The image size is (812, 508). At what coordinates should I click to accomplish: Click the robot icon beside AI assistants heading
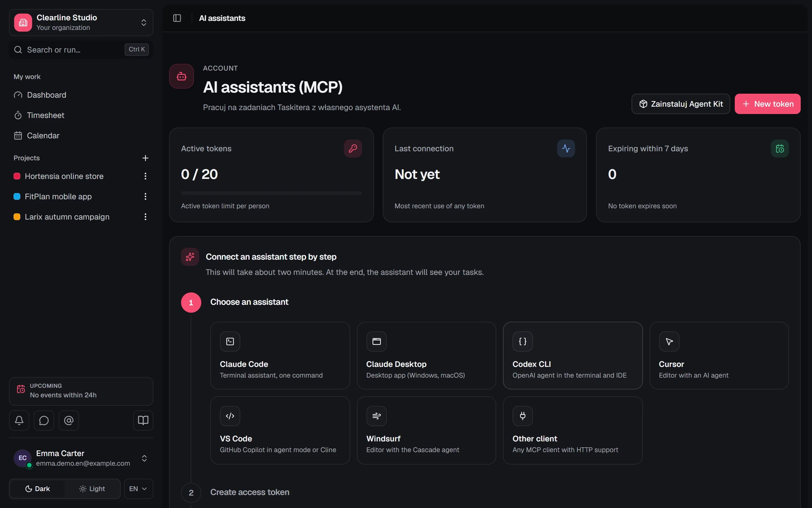182,76
